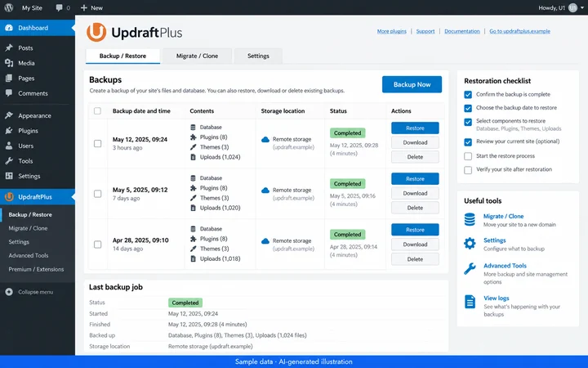
Task: Click the Plugins plug icon in sidebar
Action: click(9, 131)
